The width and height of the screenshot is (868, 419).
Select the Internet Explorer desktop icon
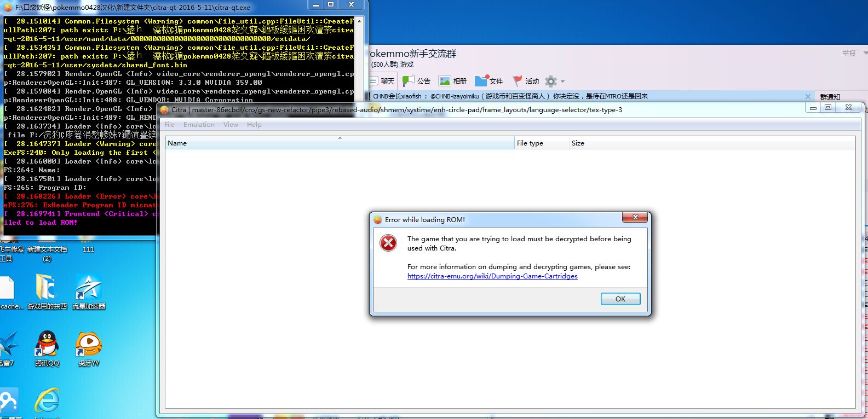47,403
